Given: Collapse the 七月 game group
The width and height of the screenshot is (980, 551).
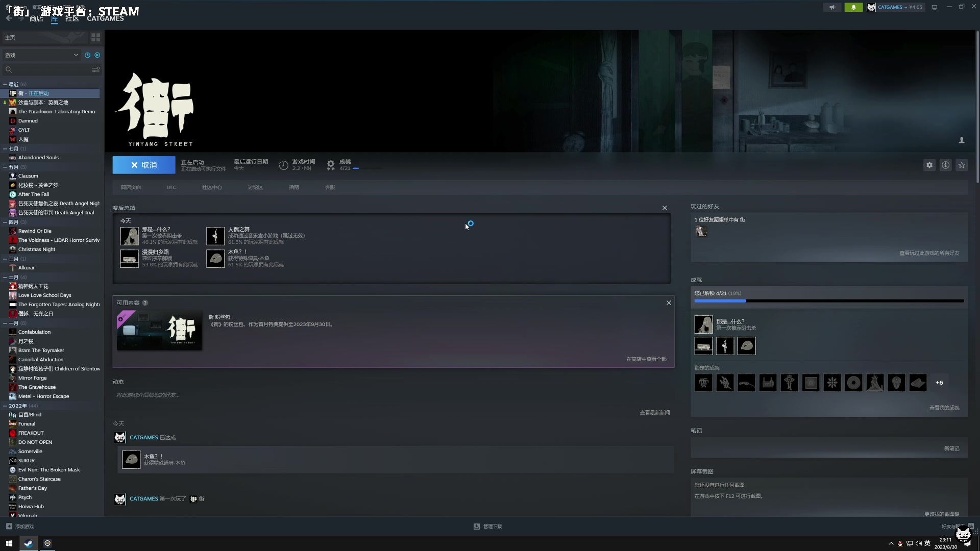Looking at the screenshot, I should coord(5,149).
